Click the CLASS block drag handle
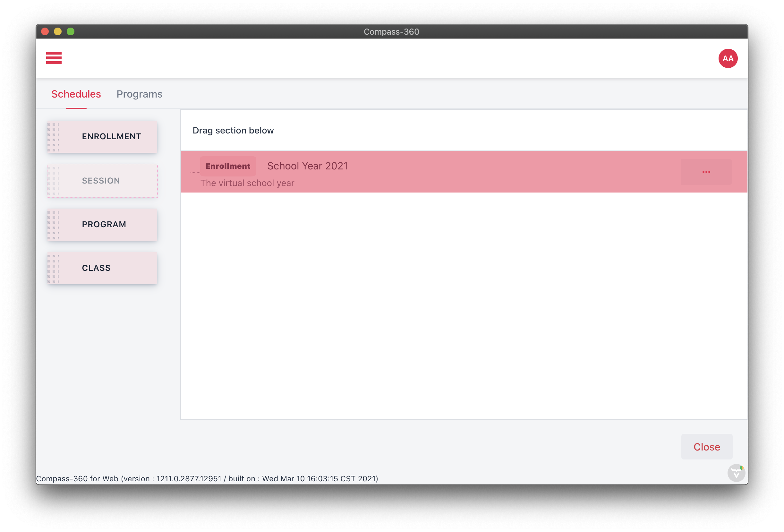784x532 pixels. pyautogui.click(x=53, y=269)
